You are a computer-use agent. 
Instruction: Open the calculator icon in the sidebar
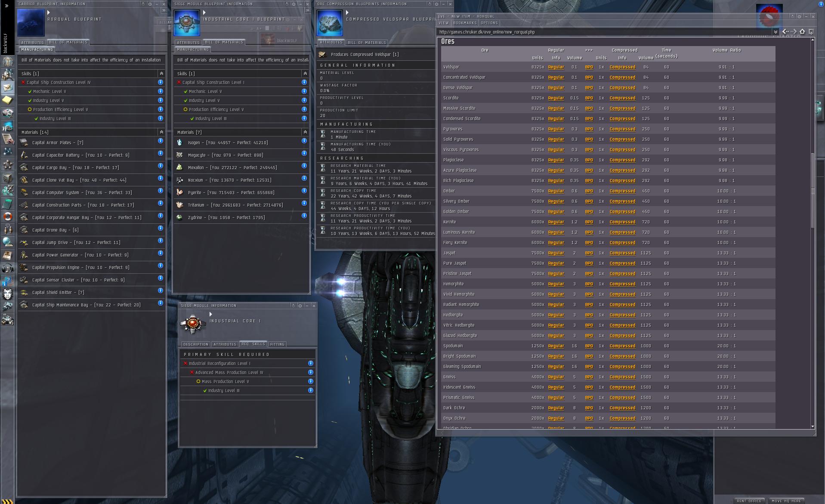pos(7,204)
